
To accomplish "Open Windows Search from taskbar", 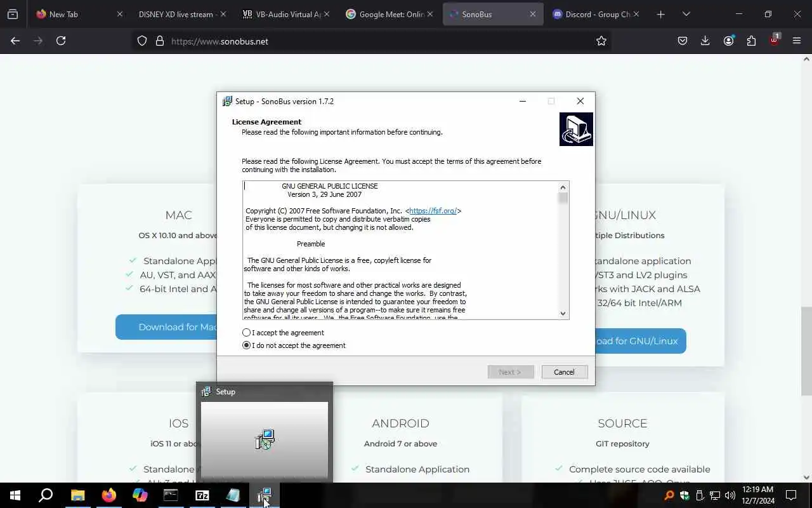I will click(x=46, y=495).
